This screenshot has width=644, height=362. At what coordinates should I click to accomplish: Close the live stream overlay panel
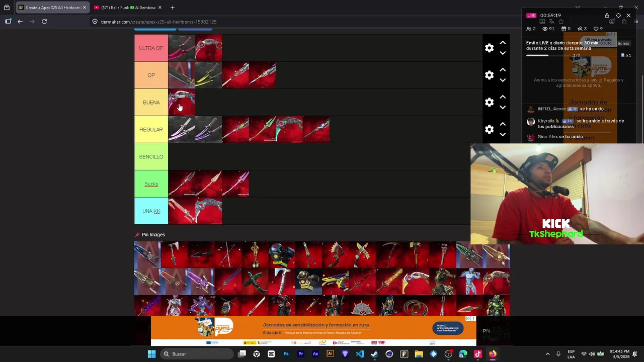628,16
